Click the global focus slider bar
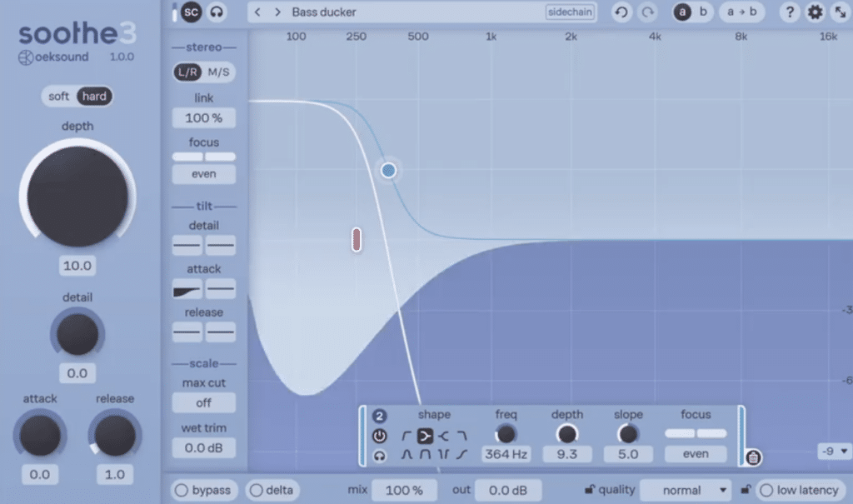The width and height of the screenshot is (853, 504). pyautogui.click(x=204, y=157)
